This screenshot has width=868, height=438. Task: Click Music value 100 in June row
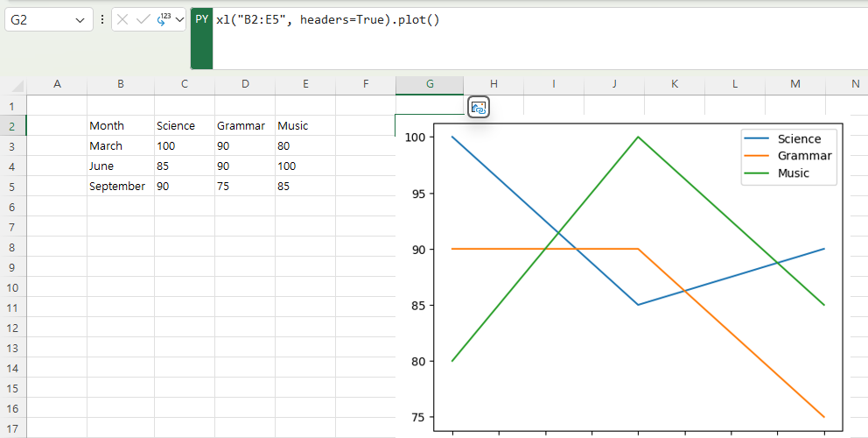point(305,166)
